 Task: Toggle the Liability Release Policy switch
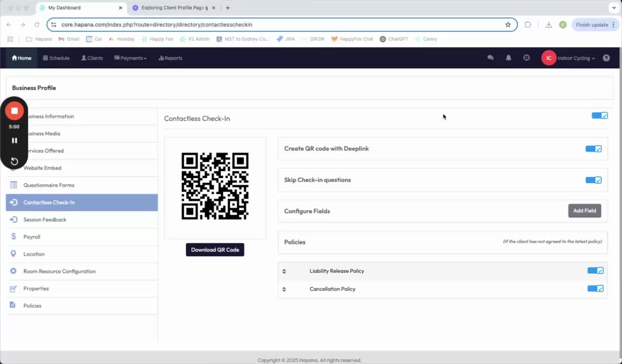[x=596, y=270]
